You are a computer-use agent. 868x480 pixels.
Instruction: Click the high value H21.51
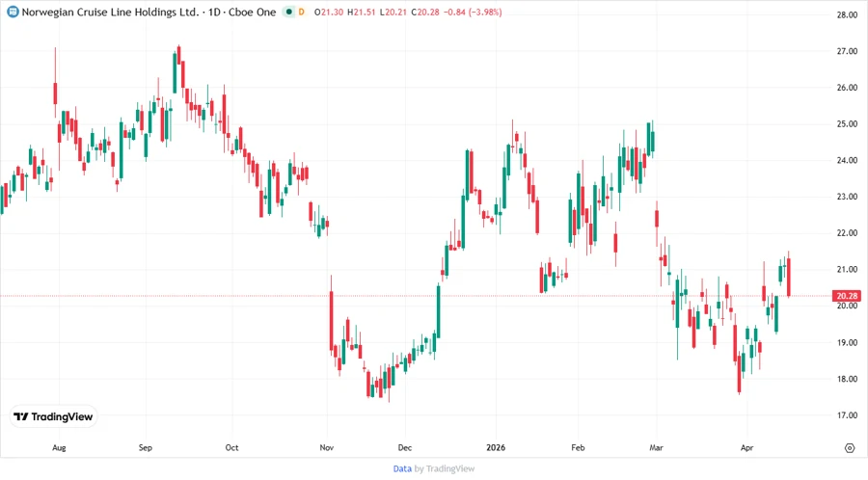click(x=361, y=12)
